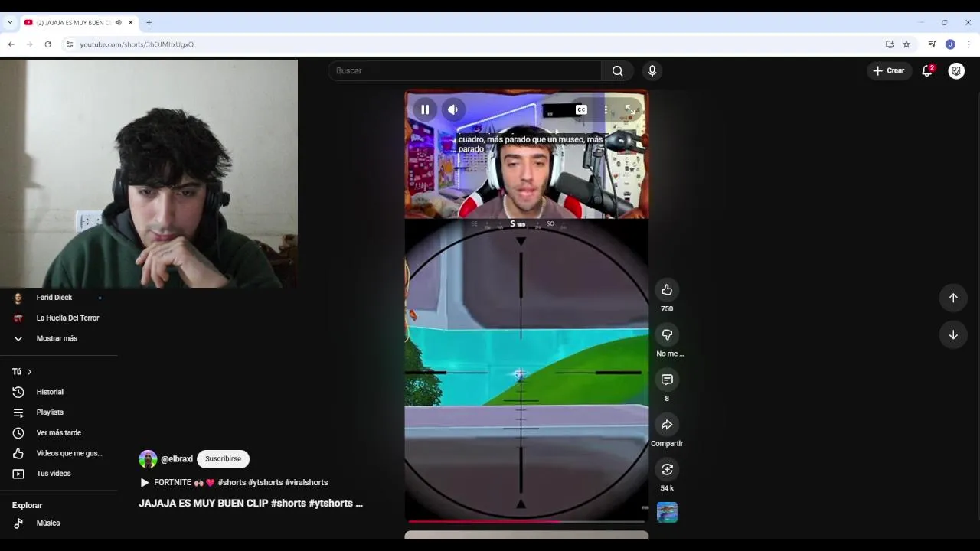Go to previous Short with up arrow
Image resolution: width=980 pixels, height=551 pixels.
(x=953, y=298)
